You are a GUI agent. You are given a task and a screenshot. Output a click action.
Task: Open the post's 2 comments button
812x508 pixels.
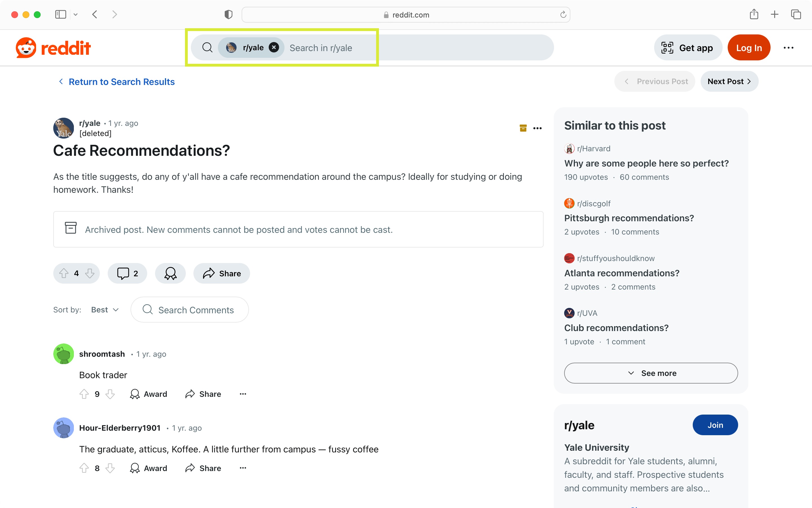pyautogui.click(x=127, y=273)
